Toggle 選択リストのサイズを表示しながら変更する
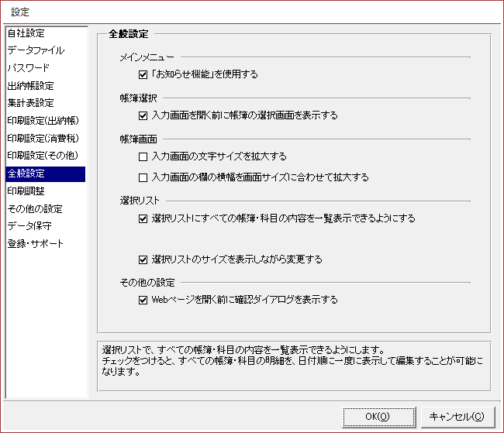This screenshot has height=433, width=504. point(143,259)
